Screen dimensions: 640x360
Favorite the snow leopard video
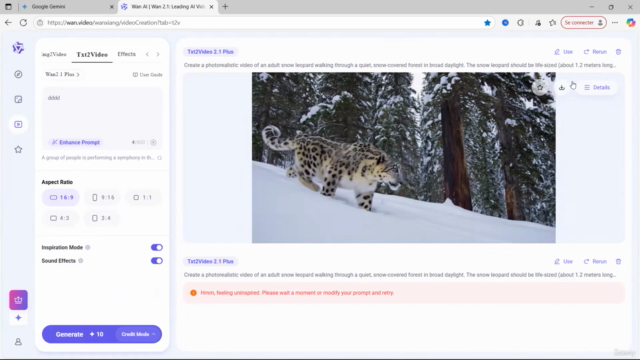540,87
